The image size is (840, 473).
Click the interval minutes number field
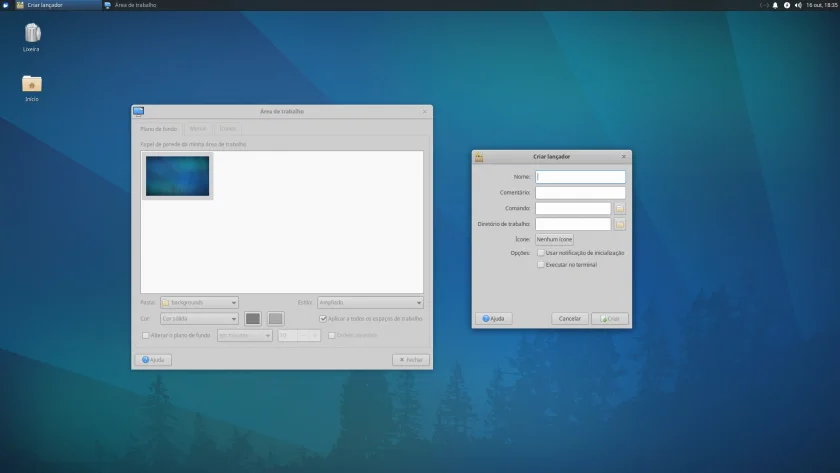coord(288,335)
